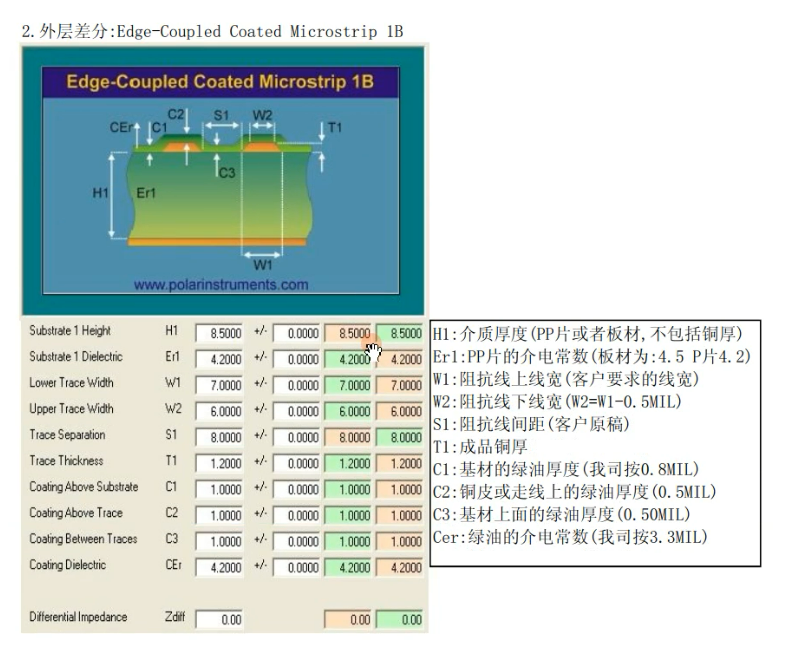
Task: Click the S1 spacing marker in the diagram
Action: 221,116
